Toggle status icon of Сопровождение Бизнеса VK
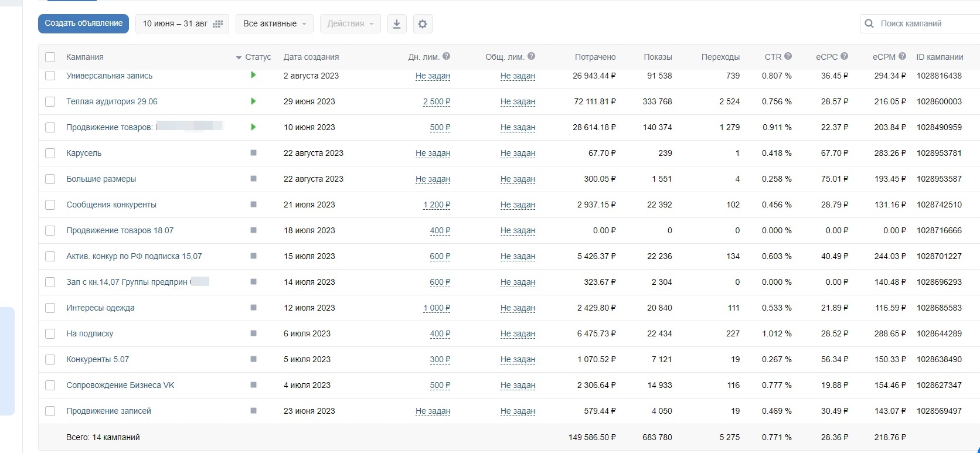This screenshot has width=980, height=453. coord(253,384)
